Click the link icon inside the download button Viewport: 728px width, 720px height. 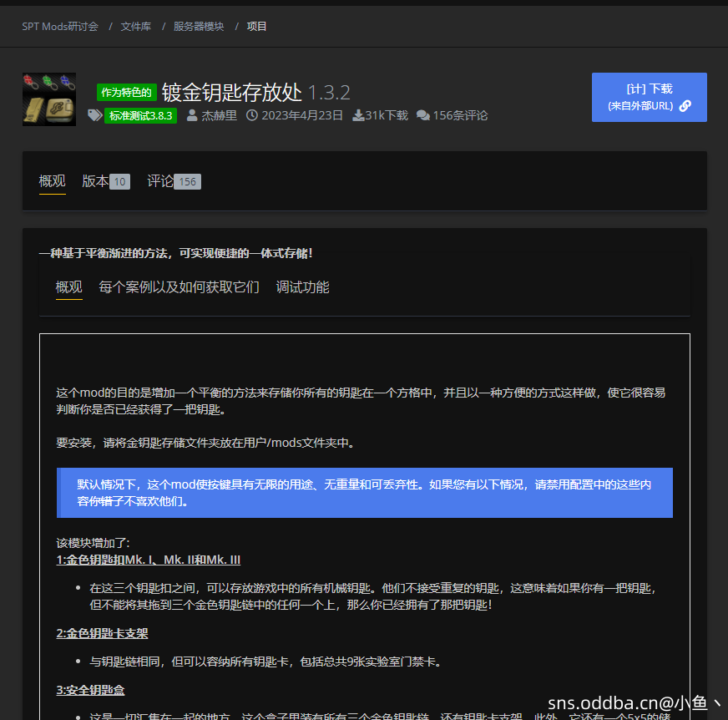[x=685, y=105]
